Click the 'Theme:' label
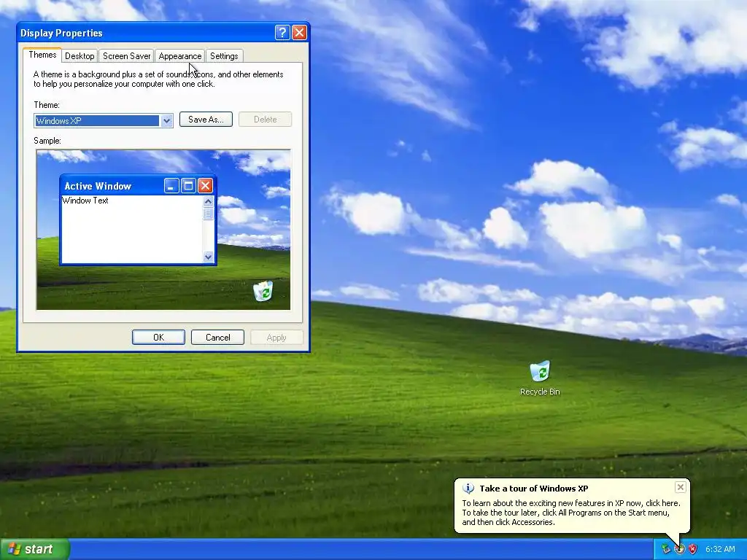 point(47,105)
